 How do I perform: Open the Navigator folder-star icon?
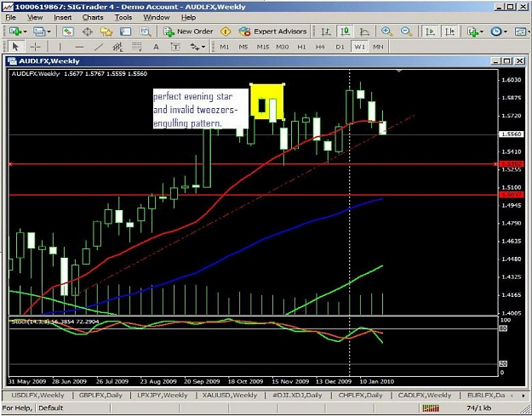[x=106, y=31]
